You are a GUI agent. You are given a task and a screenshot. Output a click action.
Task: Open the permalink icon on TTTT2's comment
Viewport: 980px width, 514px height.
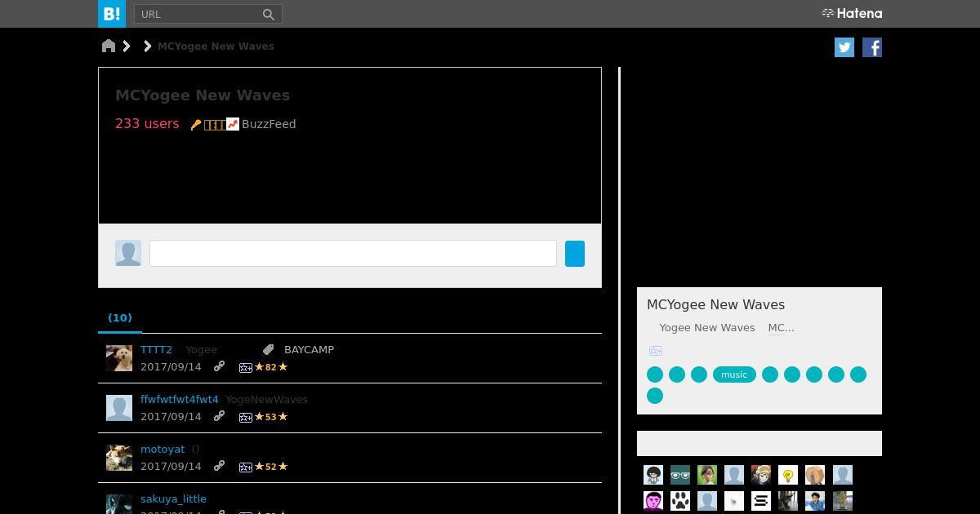[219, 366]
